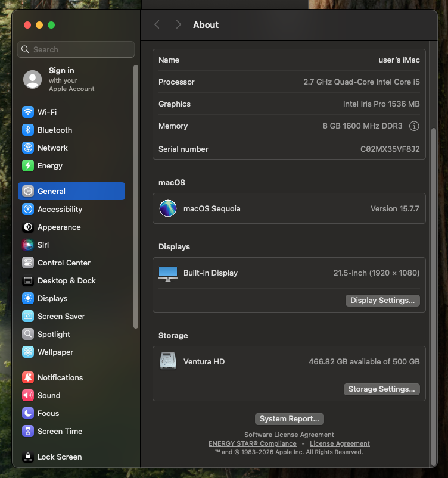Click the red close window button
This screenshot has width=448, height=478.
[27, 25]
